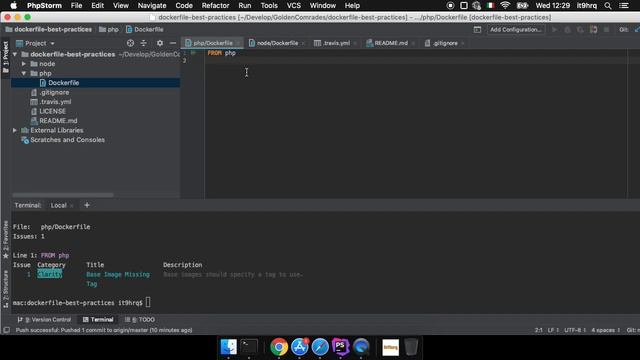Click php breadcrumb in navigation bar
The image size is (640, 360).
coord(109,29)
